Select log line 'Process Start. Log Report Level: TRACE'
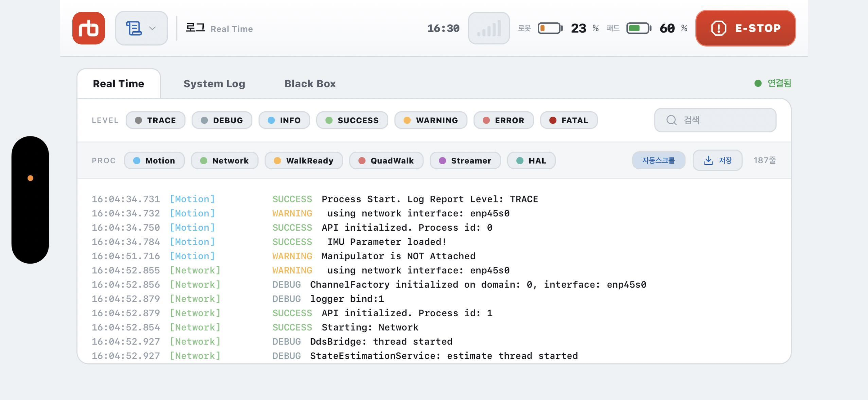This screenshot has height=400, width=868. (430, 199)
